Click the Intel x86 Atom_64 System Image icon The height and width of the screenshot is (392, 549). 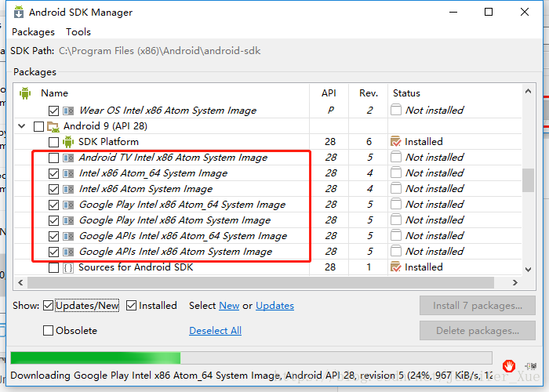(68, 173)
